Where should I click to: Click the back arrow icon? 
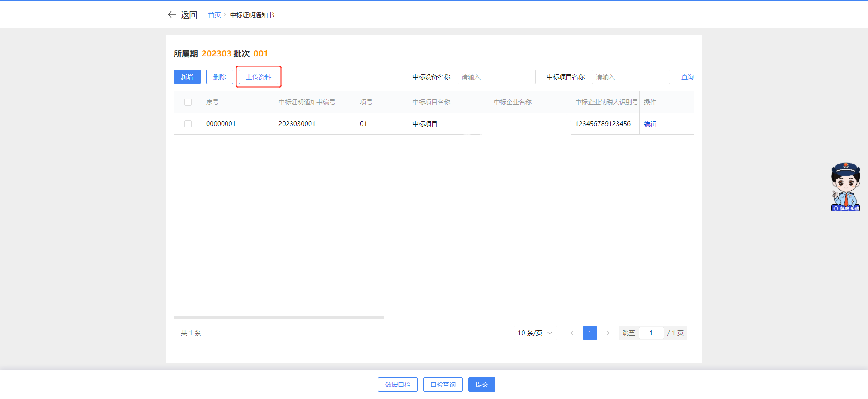point(172,15)
